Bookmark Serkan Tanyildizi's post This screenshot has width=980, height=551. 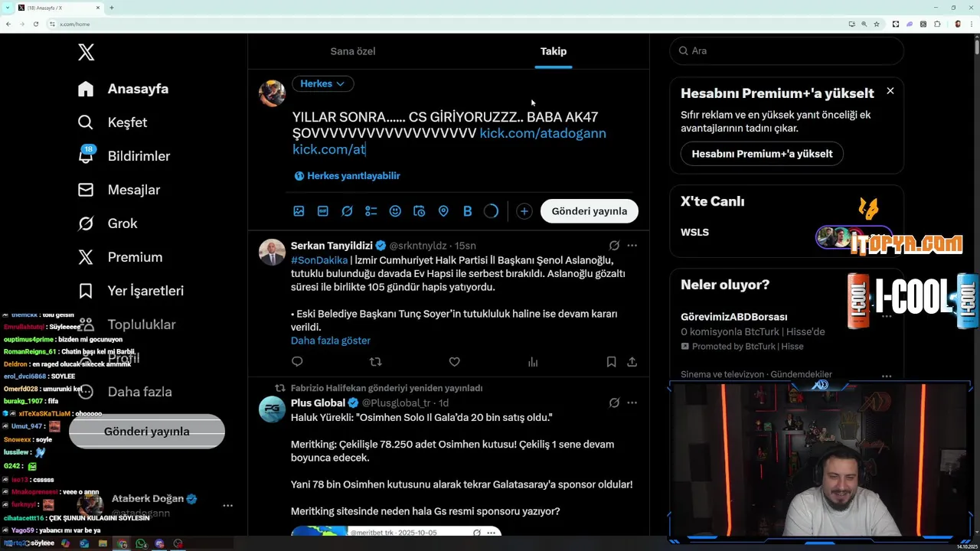click(x=611, y=362)
